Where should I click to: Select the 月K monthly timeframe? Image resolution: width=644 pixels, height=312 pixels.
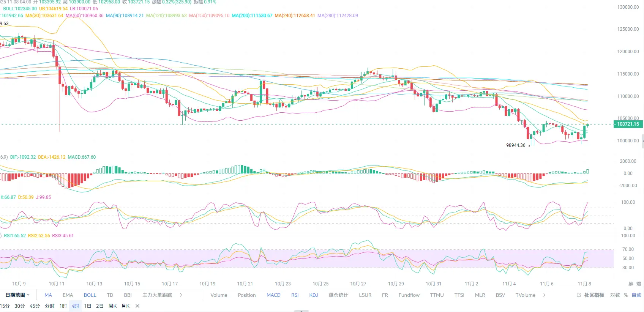(x=126, y=306)
